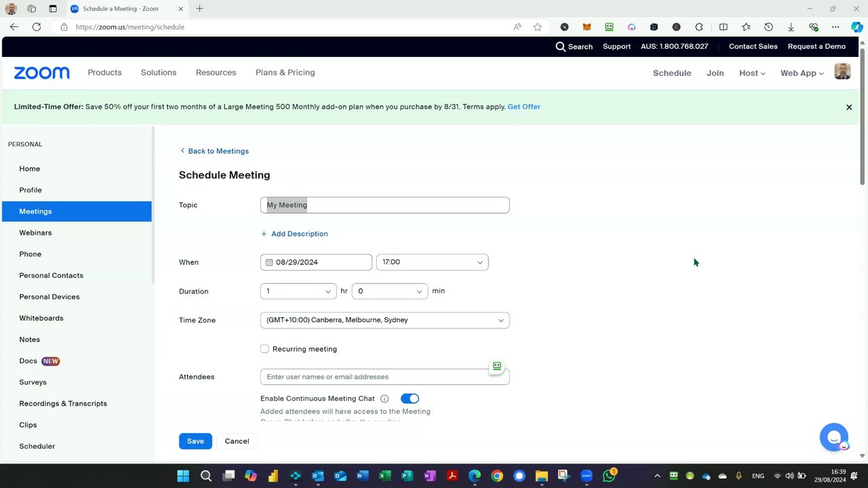Open browser History icon

click(768, 27)
